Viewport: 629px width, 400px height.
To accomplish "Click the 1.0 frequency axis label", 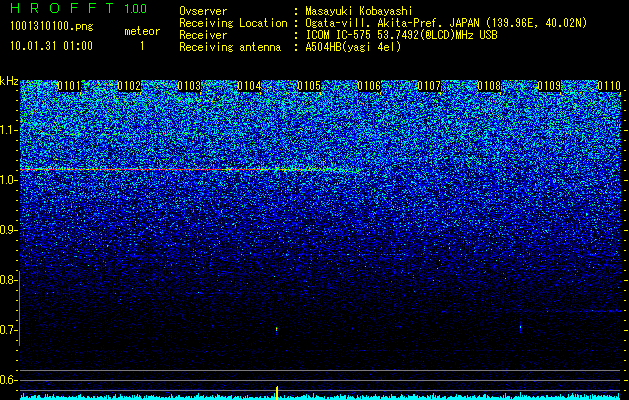I will (x=8, y=180).
